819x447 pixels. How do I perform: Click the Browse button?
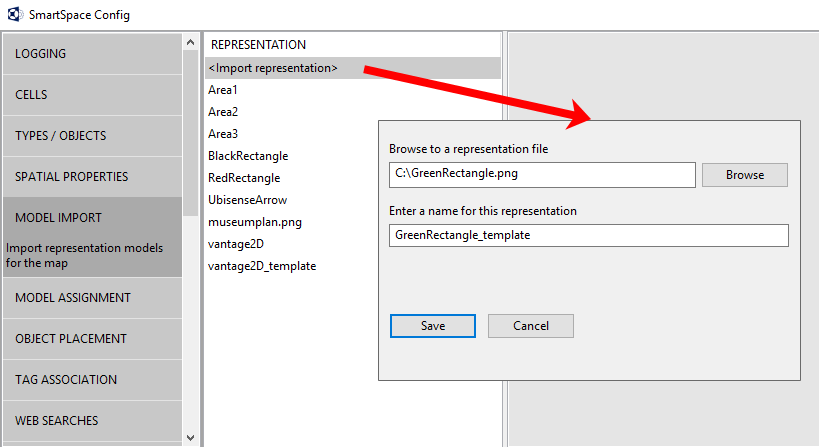tap(745, 175)
